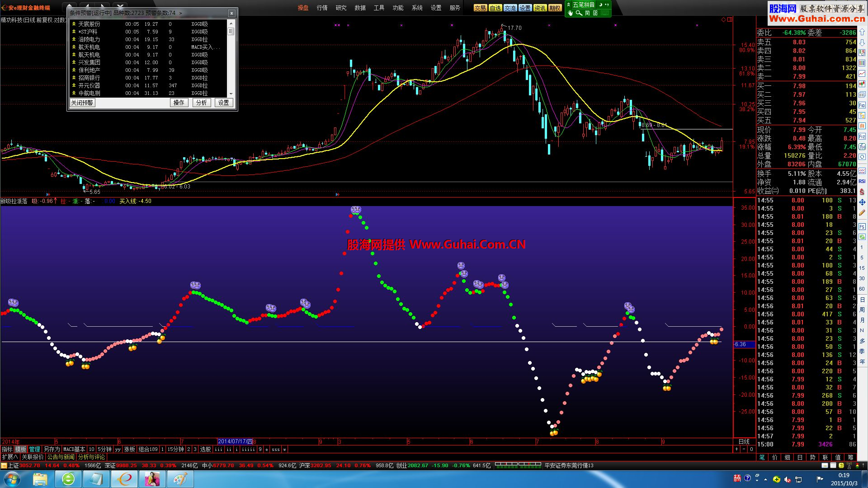Click the F5 icon in right toolbar

pos(862,227)
